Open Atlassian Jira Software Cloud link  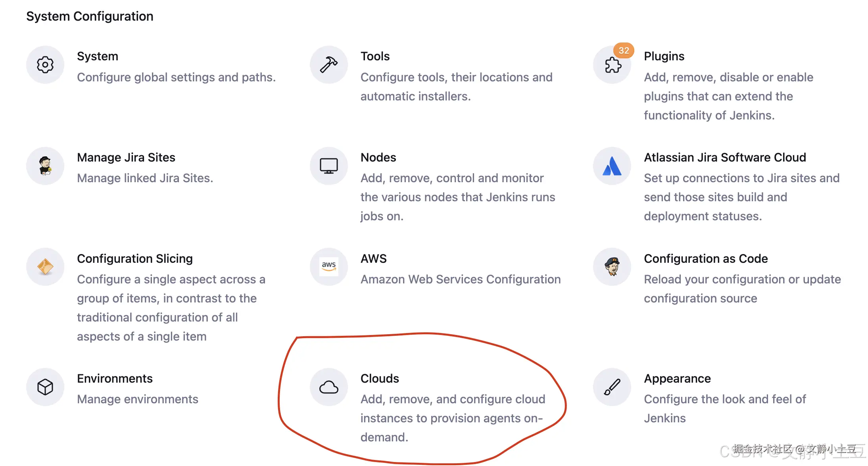[725, 158]
